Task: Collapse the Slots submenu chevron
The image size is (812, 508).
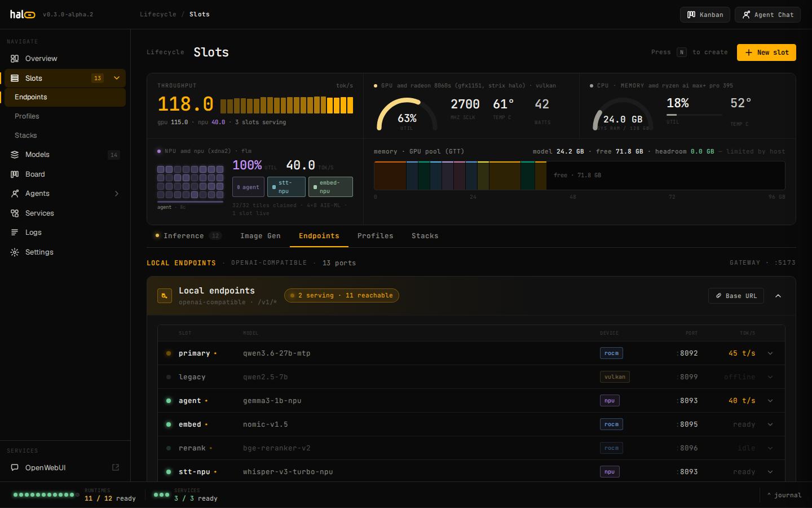Action: (x=117, y=78)
